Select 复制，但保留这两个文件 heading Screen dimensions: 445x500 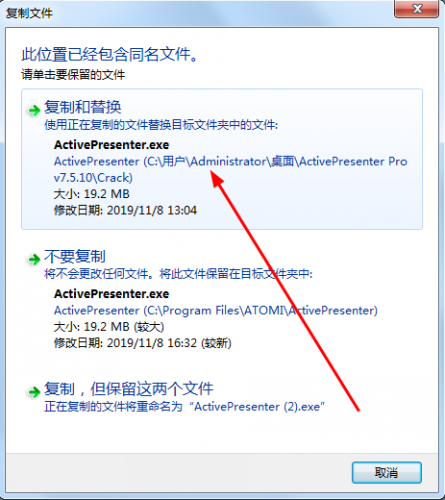[129, 389]
